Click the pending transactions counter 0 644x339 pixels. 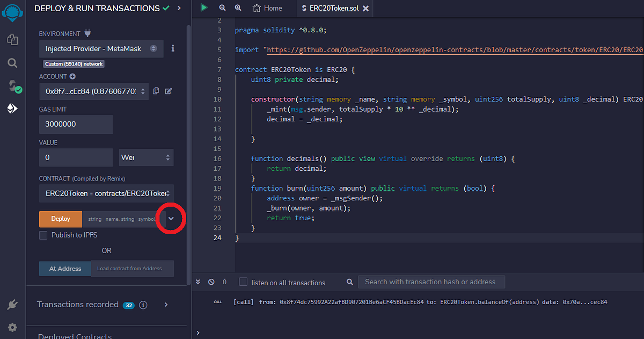click(x=224, y=282)
